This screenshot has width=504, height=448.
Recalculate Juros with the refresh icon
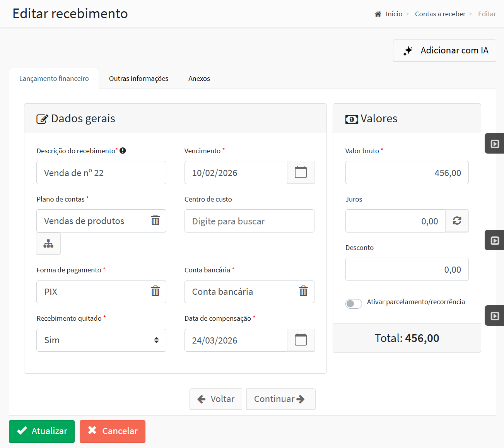point(457,221)
